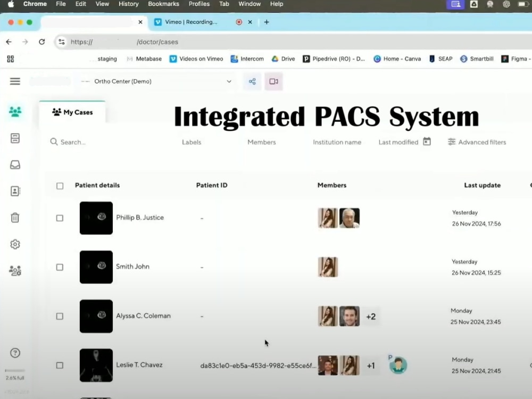Sort by the Patient ID column header
Screen dimensions: 532x399
212,185
